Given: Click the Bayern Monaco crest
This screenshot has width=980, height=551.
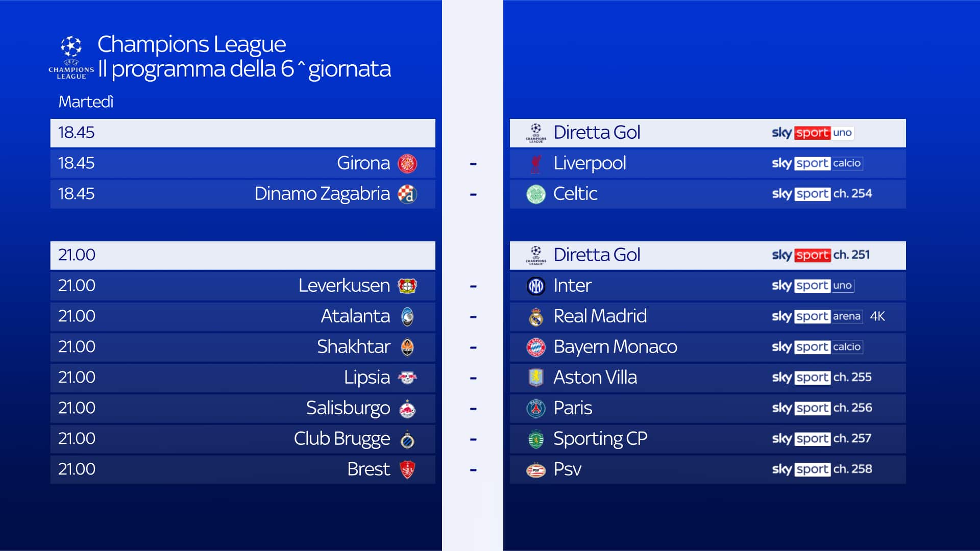Looking at the screenshot, I should [535, 347].
